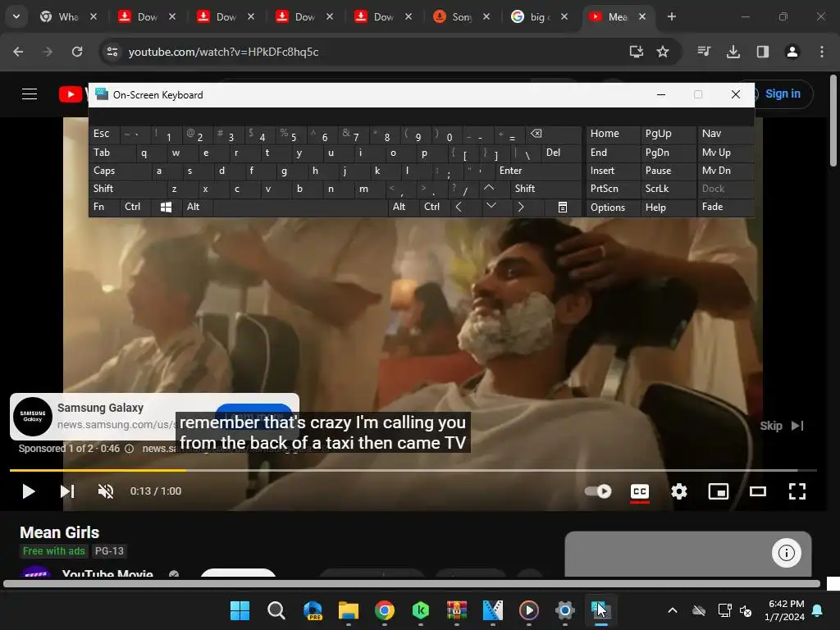Click Fade key on keyboard
The width and height of the screenshot is (840, 630).
[x=725, y=207]
